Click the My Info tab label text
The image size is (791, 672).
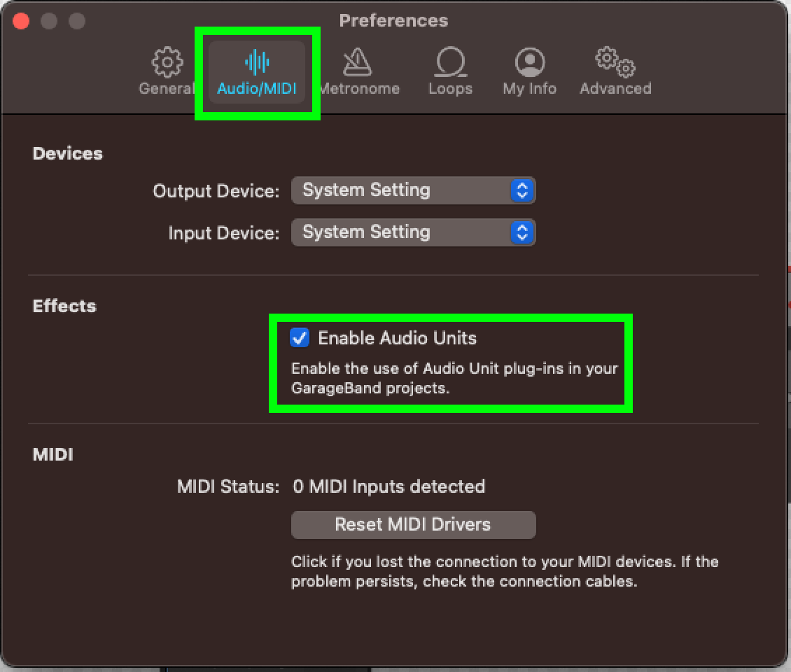[530, 89]
